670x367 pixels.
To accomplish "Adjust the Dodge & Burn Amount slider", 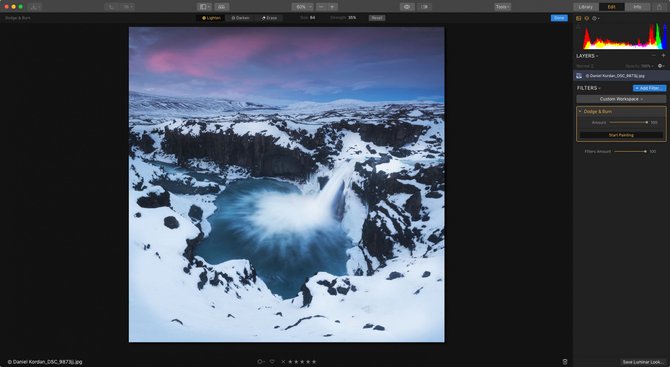I will coord(628,123).
